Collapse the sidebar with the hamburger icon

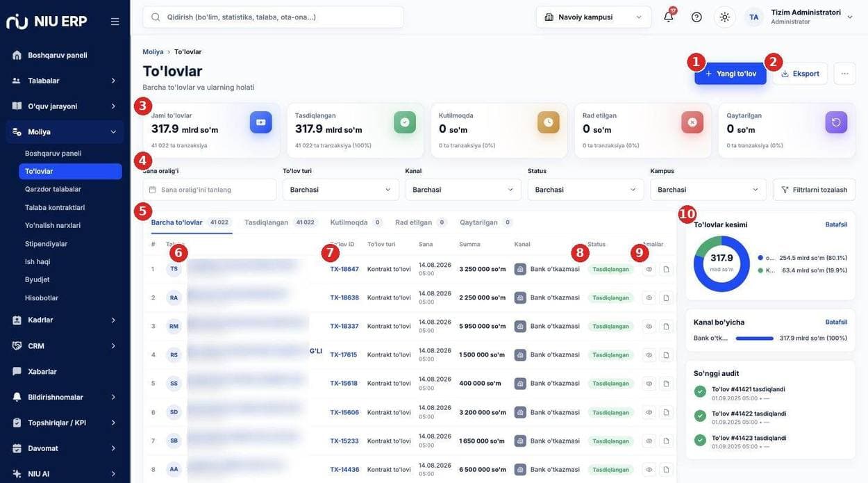pyautogui.click(x=115, y=22)
